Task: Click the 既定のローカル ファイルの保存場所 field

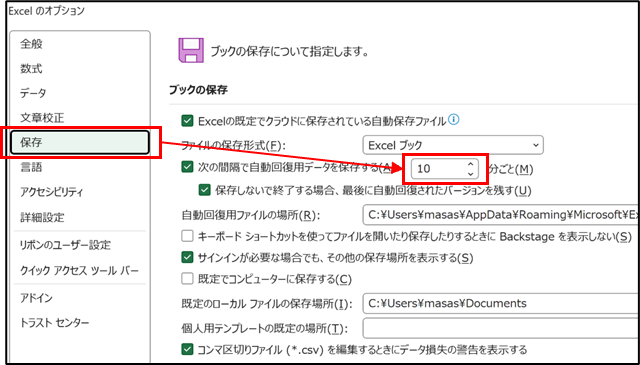Action: tap(501, 303)
